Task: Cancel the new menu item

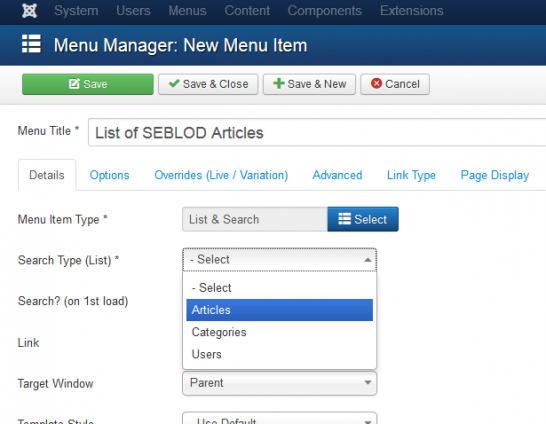Action: tap(395, 84)
